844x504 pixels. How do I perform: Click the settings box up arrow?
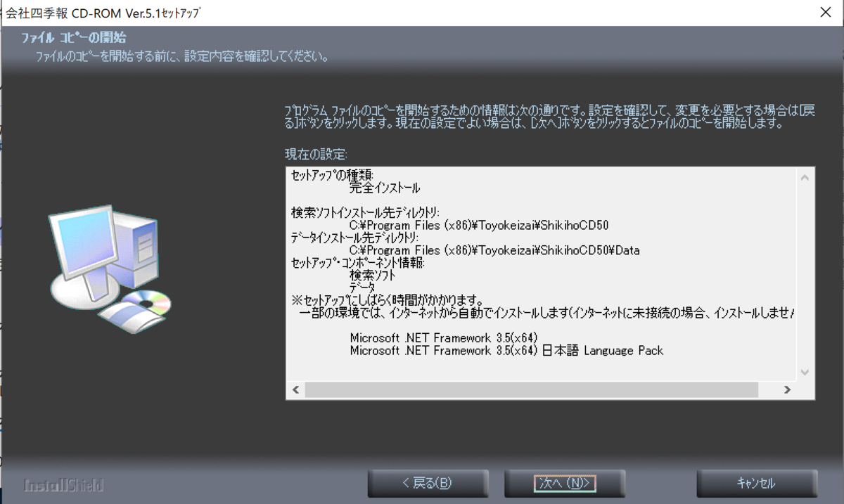(x=805, y=179)
